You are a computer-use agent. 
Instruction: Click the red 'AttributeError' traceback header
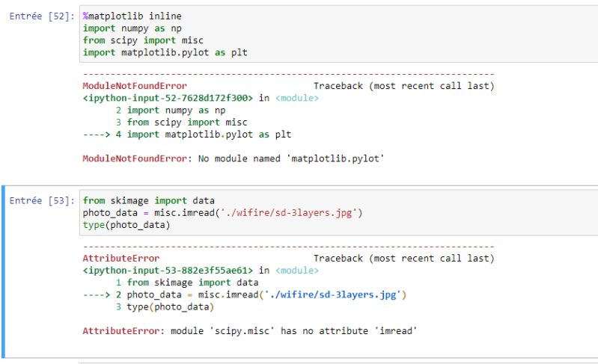tap(121, 259)
